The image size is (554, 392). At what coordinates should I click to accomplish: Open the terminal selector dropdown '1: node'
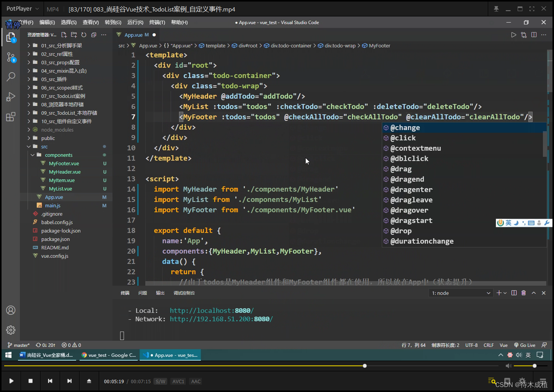click(461, 293)
